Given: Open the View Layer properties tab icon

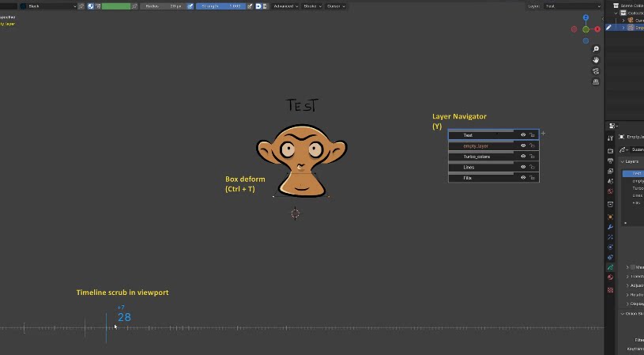Looking at the screenshot, I should coord(610,171).
